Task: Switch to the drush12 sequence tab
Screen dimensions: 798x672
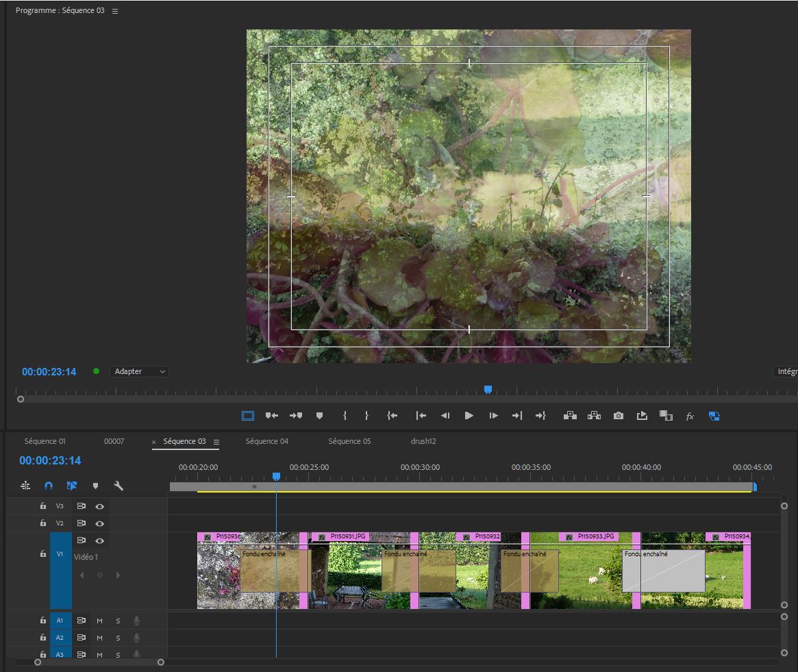Action: [x=423, y=441]
